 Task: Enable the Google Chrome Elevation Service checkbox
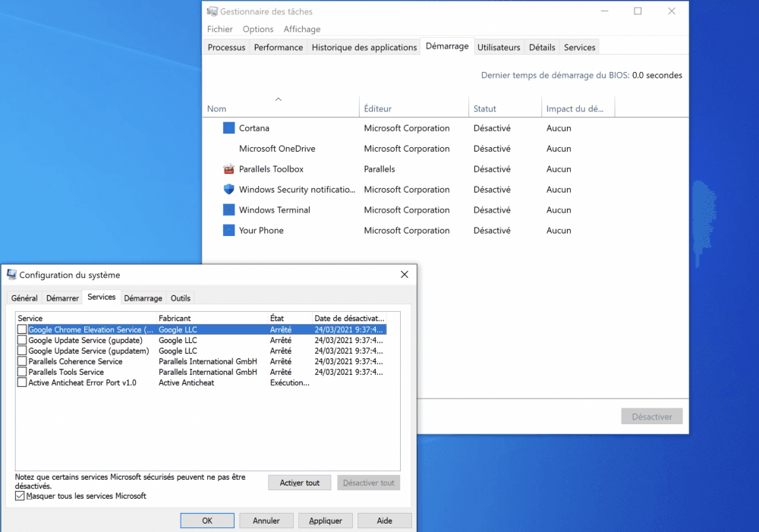[22, 330]
